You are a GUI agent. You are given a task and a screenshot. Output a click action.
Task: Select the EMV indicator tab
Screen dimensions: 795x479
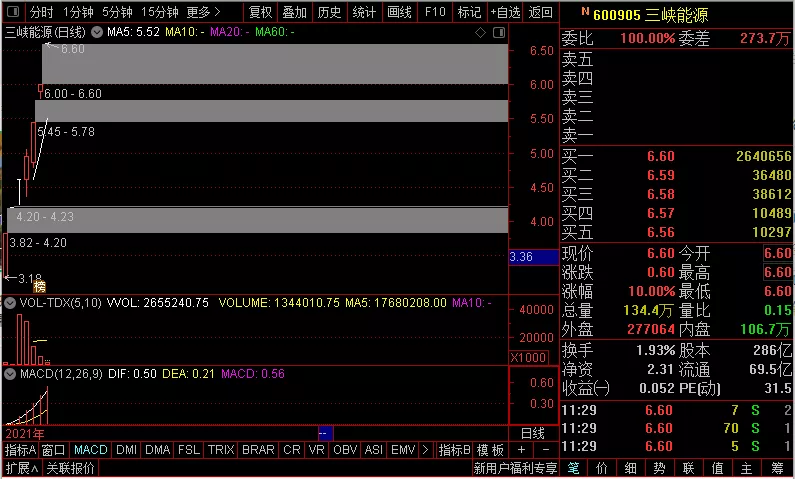pos(403,450)
